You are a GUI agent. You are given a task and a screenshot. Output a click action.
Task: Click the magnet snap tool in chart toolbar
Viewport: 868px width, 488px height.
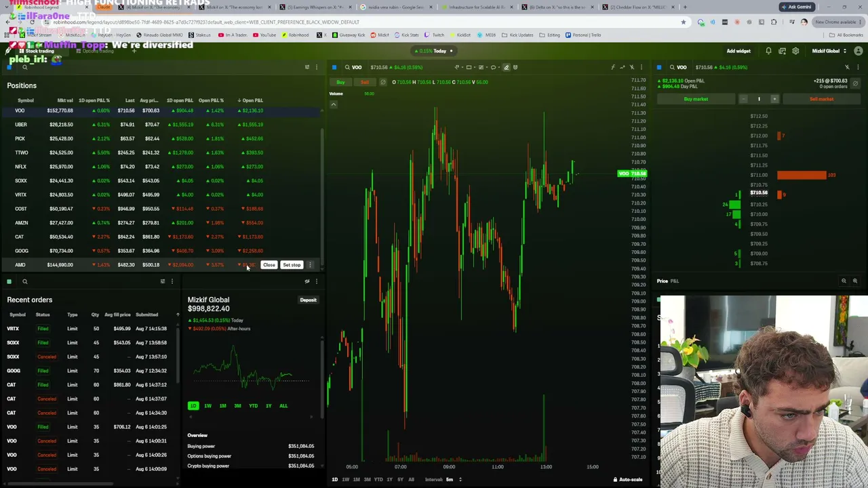[x=515, y=67]
